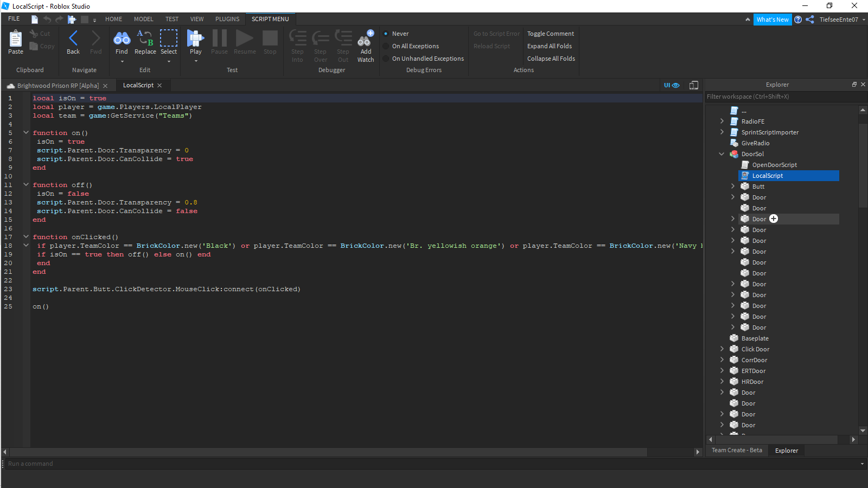Click the Select dashed-box icon
This screenshot has height=488, width=868.
pyautogui.click(x=169, y=38)
